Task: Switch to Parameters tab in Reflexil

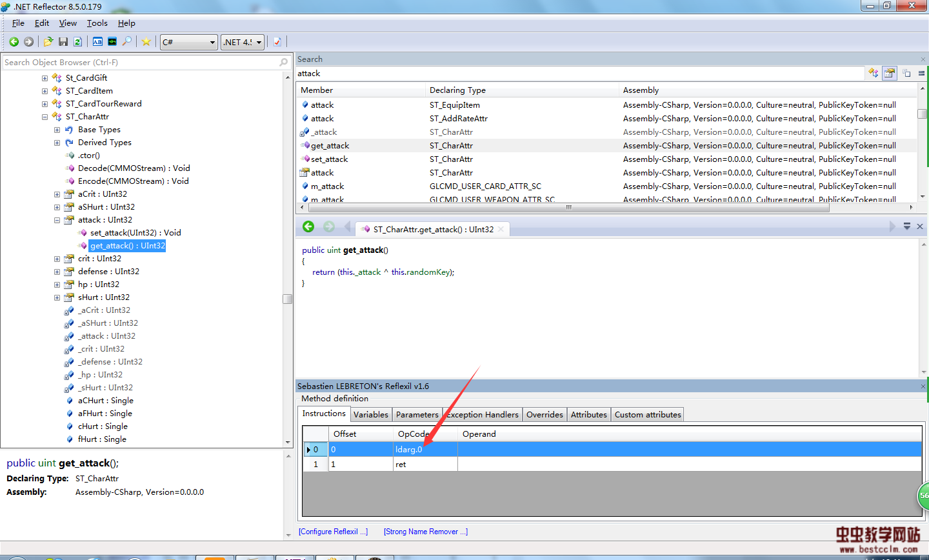Action: [x=417, y=415]
